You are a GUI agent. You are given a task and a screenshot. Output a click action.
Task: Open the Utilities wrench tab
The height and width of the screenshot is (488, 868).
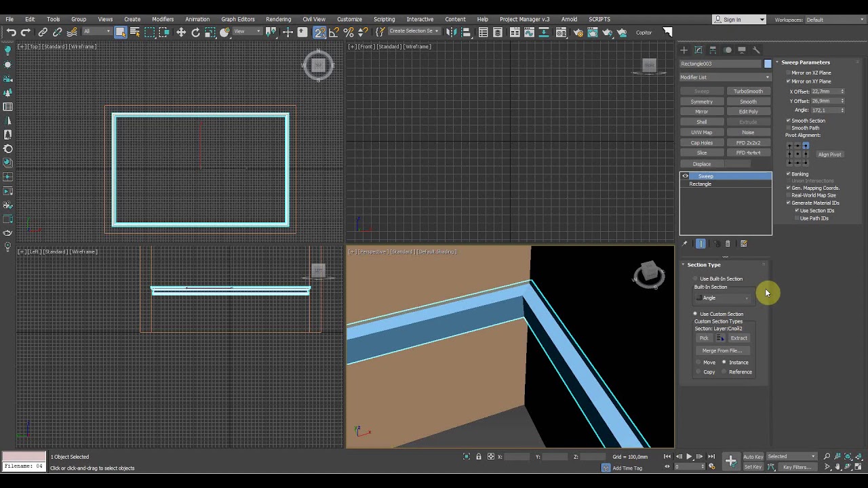click(757, 50)
